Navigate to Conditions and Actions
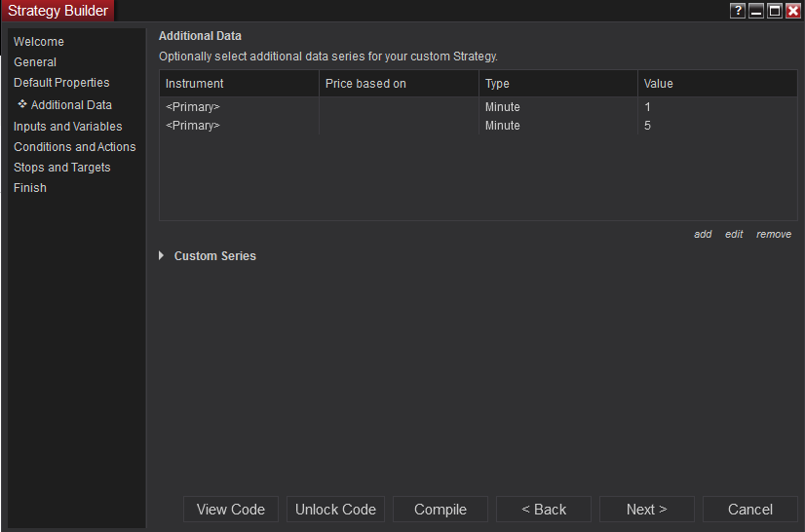This screenshot has width=805, height=532. pos(75,147)
